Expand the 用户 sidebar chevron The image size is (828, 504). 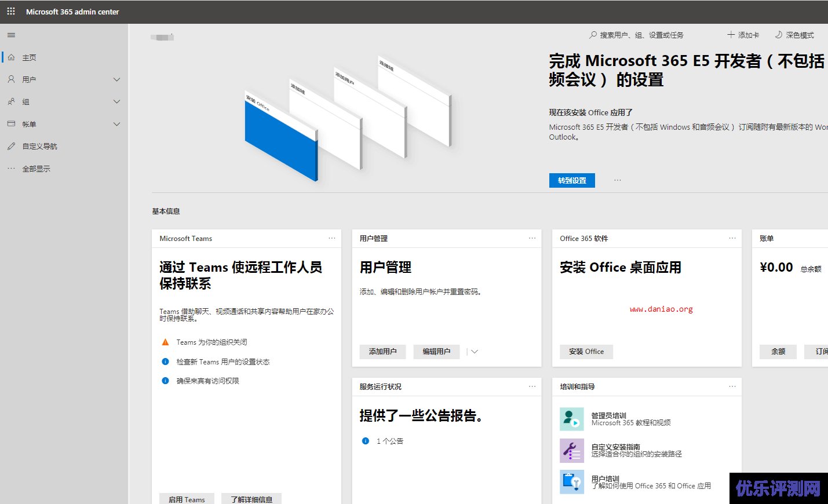point(116,79)
